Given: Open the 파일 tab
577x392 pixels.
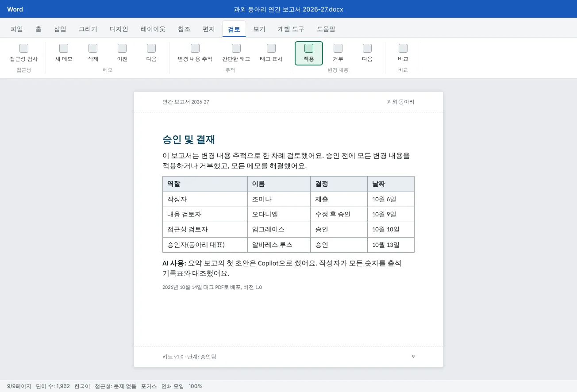Looking at the screenshot, I should [x=17, y=29].
